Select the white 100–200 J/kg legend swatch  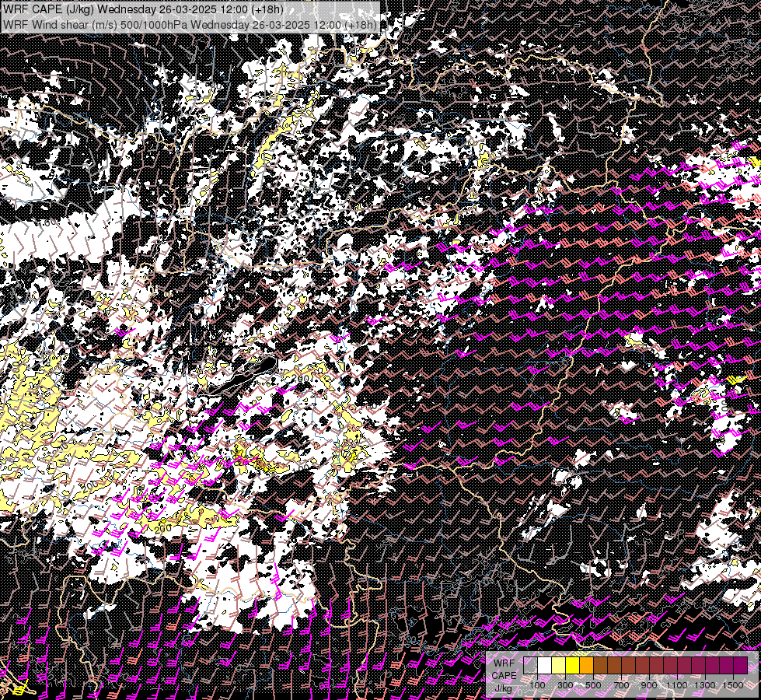click(545, 665)
